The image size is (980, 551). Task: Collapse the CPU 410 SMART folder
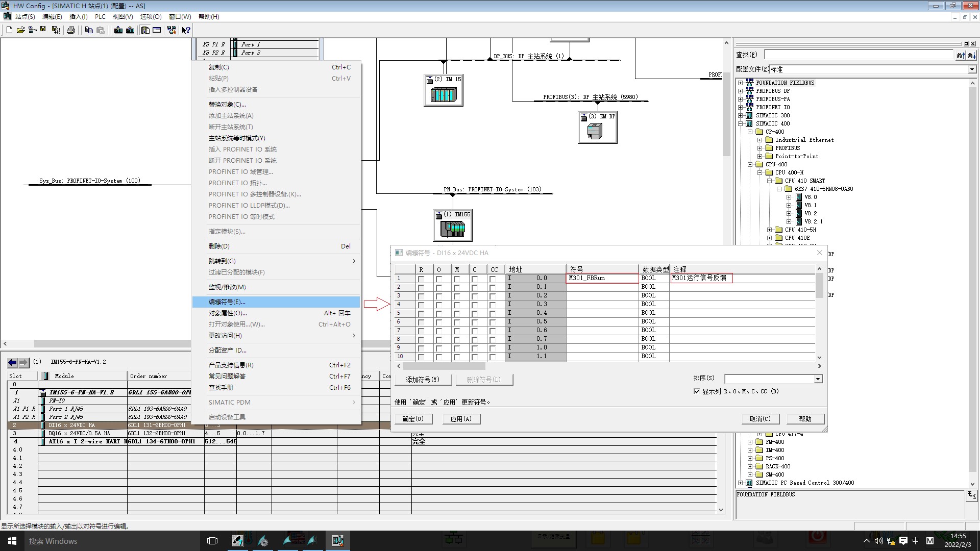(769, 181)
